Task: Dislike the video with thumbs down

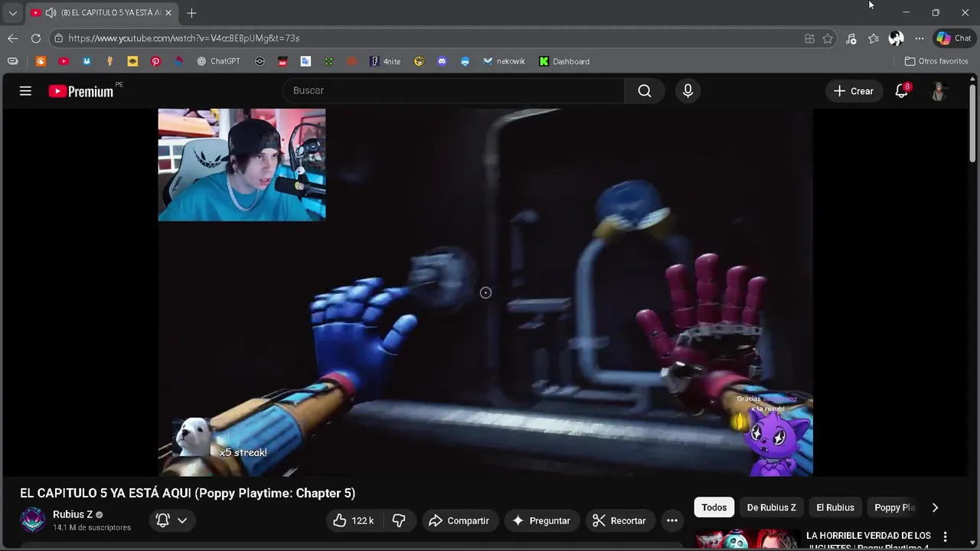Action: tap(399, 520)
